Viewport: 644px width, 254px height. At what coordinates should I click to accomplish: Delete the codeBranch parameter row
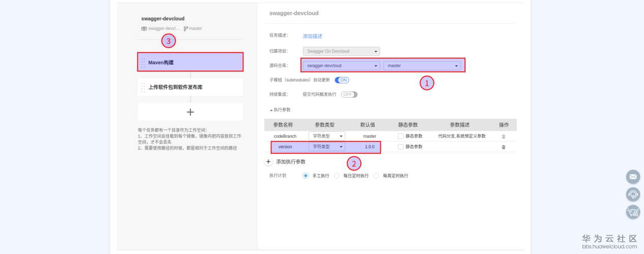[503, 136]
